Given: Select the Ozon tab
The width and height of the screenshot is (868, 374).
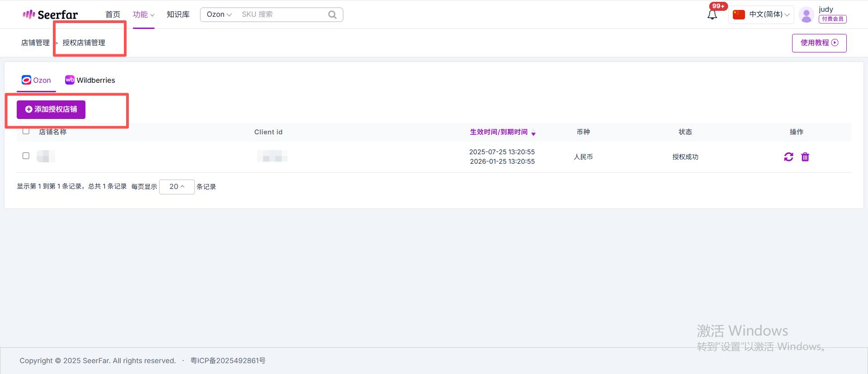Looking at the screenshot, I should (x=36, y=80).
